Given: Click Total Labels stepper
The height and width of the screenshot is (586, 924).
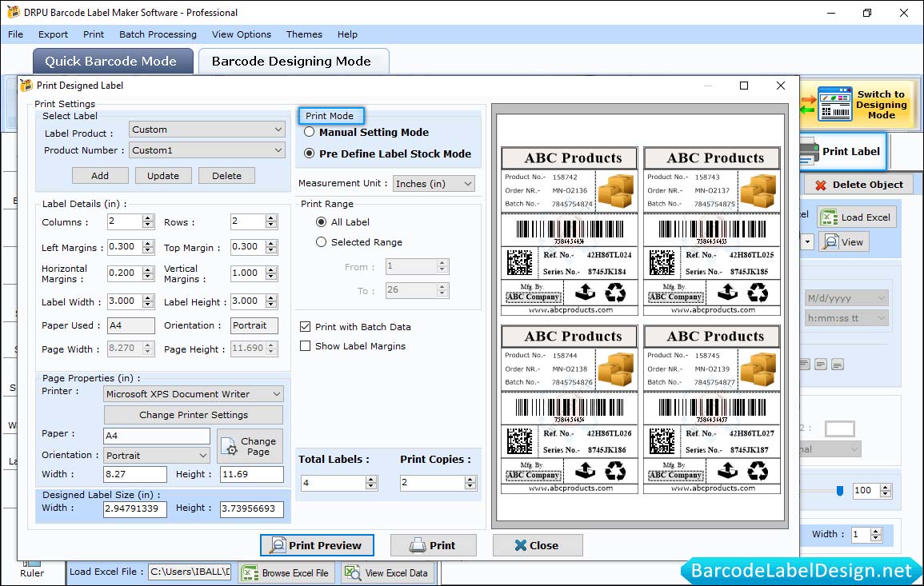Looking at the screenshot, I should (371, 483).
